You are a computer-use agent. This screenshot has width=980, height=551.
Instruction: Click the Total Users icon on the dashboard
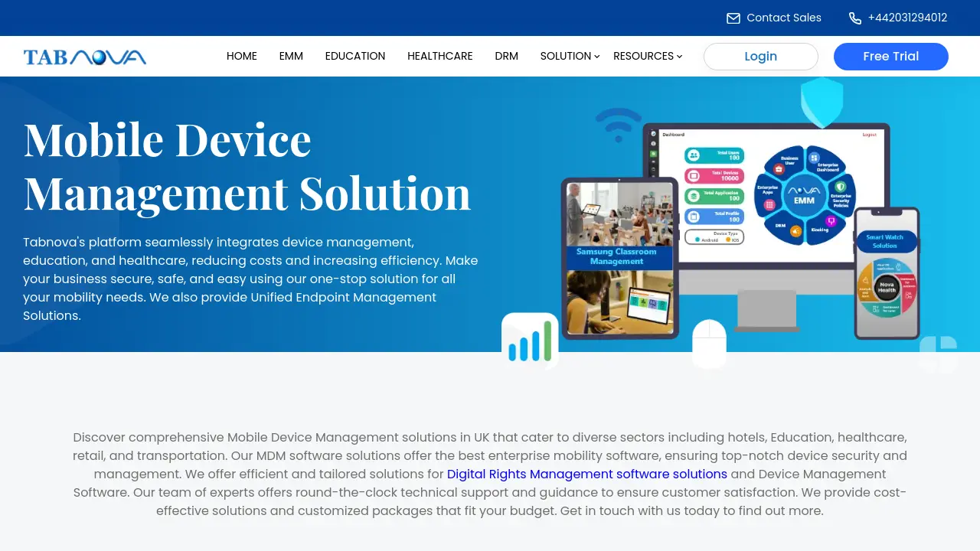tap(694, 155)
